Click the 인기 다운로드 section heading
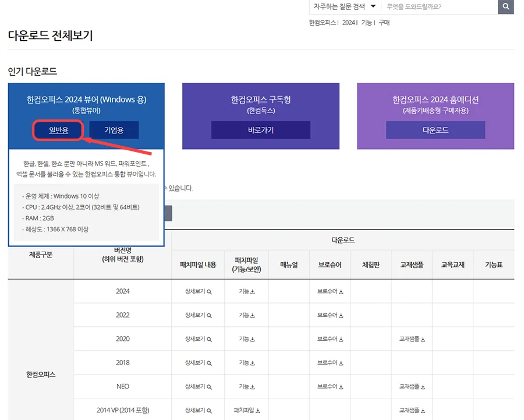Image resolution: width=524 pixels, height=420 pixels. click(33, 71)
